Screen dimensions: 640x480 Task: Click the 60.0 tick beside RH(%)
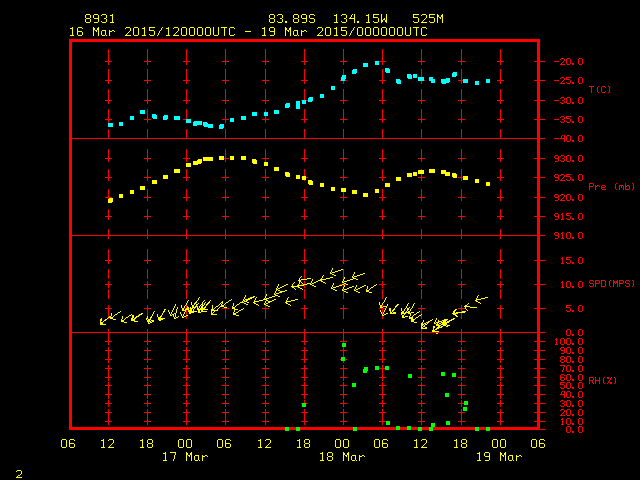click(572, 378)
